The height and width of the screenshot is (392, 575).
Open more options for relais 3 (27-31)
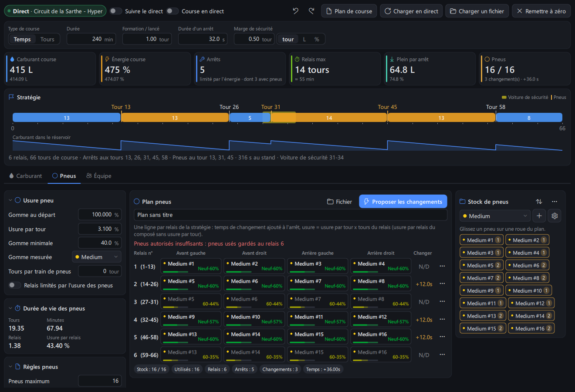(442, 301)
